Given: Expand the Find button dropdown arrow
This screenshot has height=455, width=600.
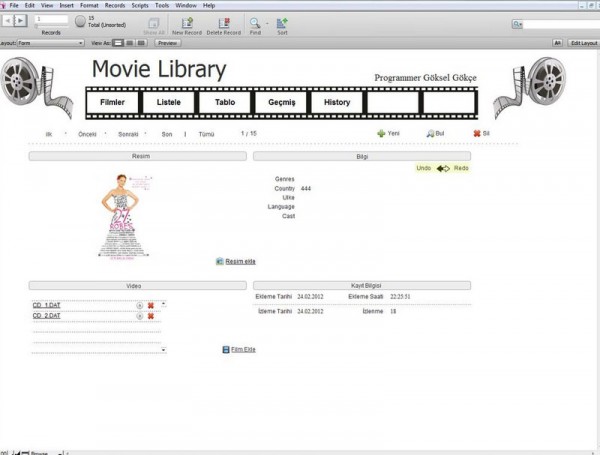Looking at the screenshot, I should pos(266,21).
